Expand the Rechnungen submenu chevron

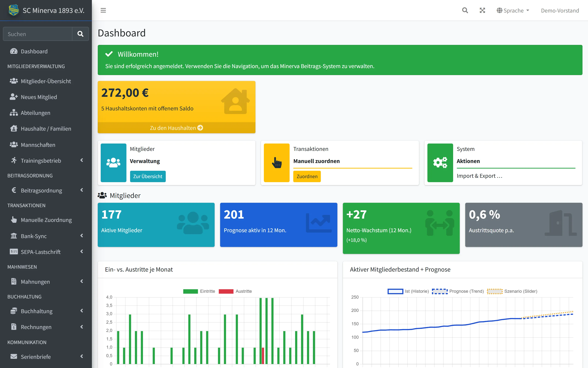tap(82, 326)
